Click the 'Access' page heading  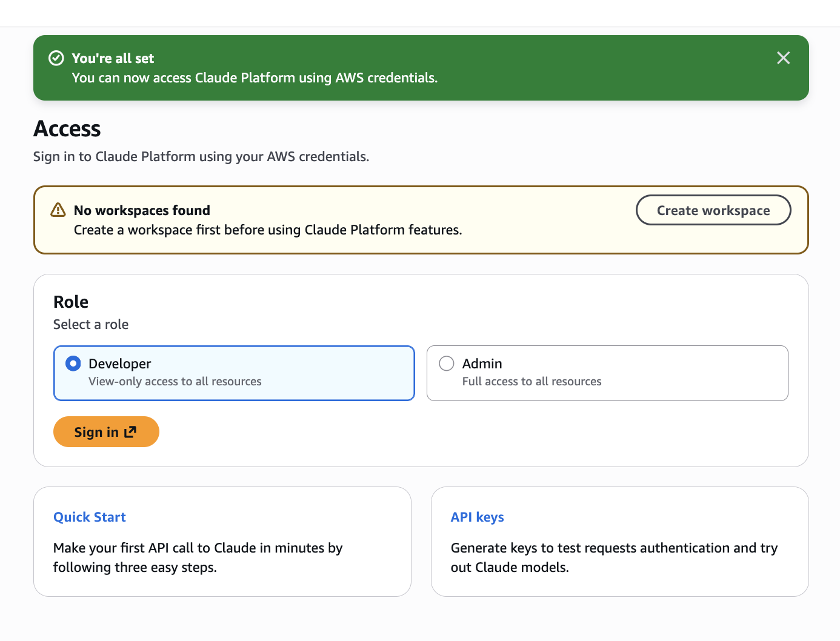[67, 128]
